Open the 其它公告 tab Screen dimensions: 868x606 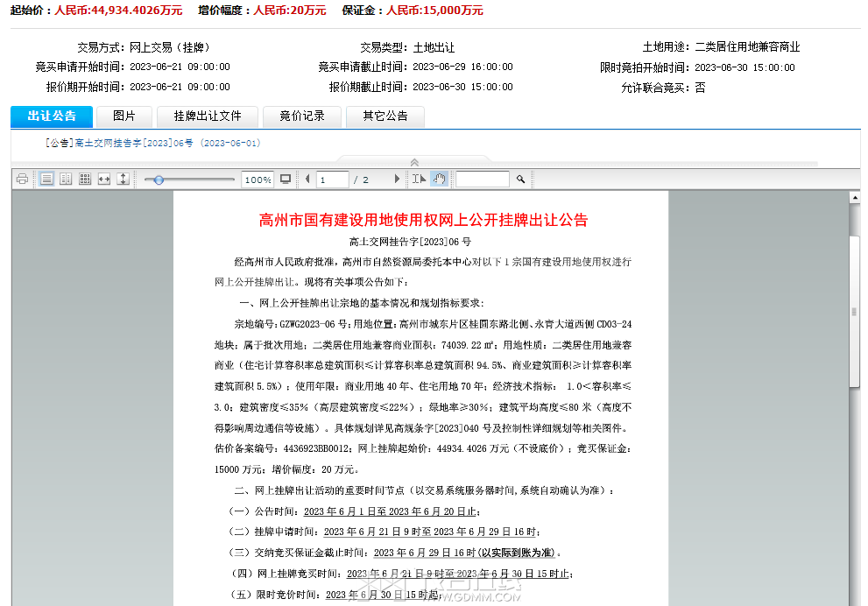385,116
